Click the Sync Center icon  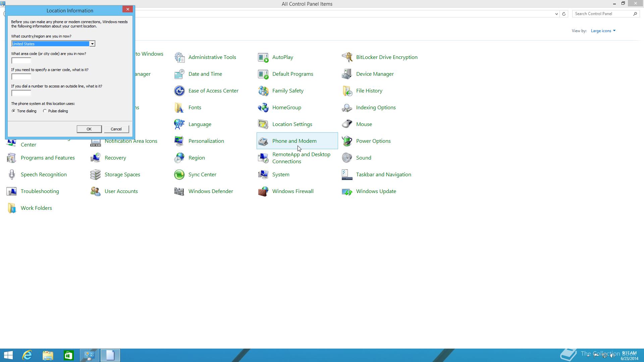pos(179,175)
